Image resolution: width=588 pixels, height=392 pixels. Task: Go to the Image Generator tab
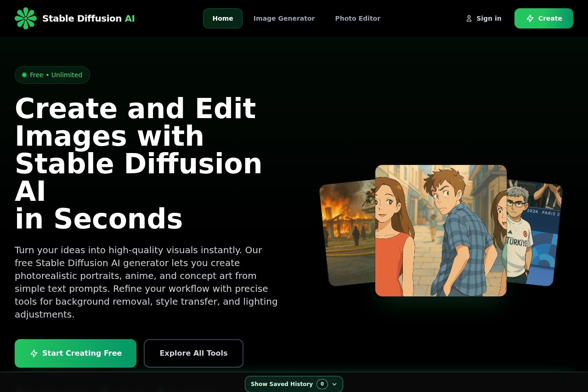tap(284, 18)
